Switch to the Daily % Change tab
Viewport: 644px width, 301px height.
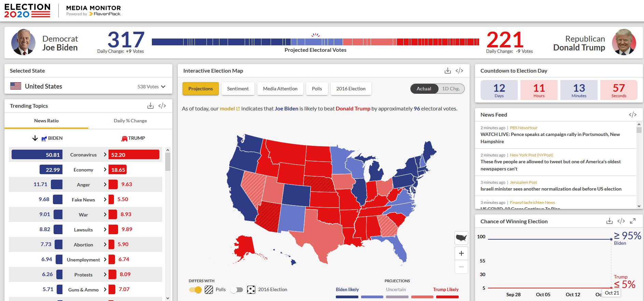pos(130,121)
